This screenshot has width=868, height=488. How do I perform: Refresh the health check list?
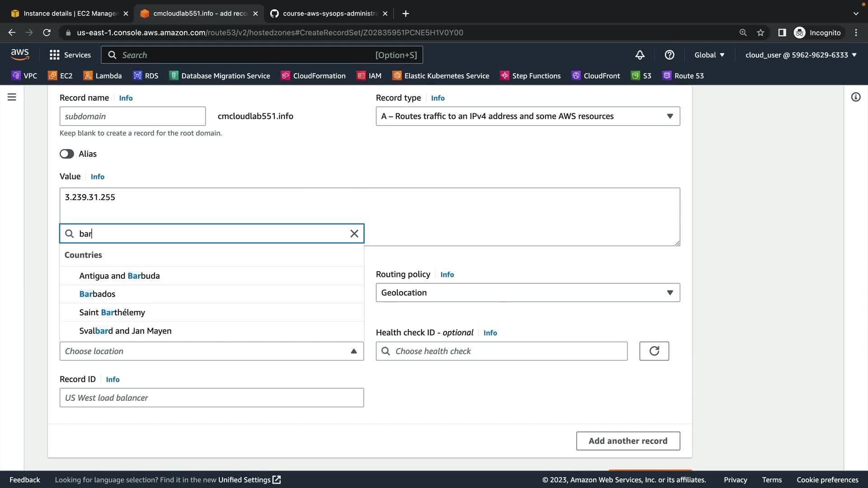click(654, 351)
